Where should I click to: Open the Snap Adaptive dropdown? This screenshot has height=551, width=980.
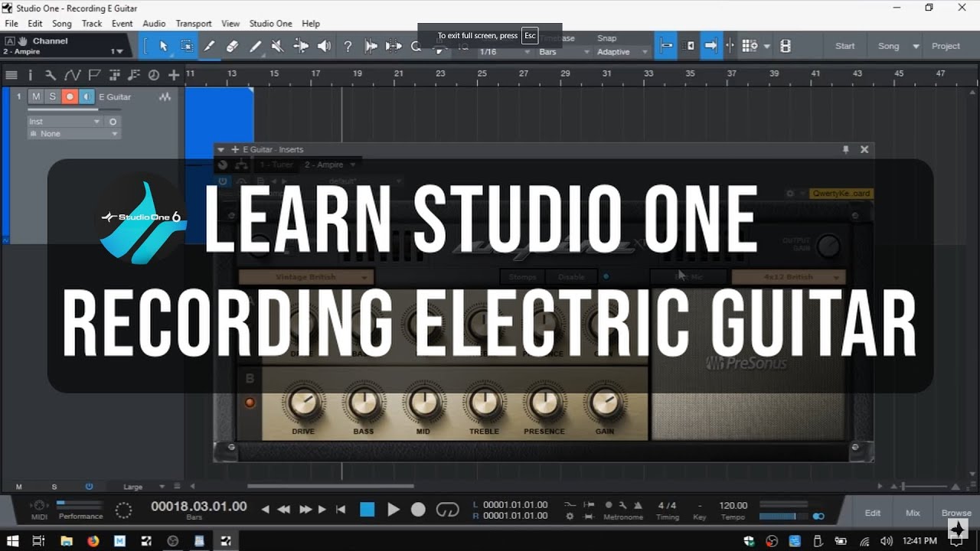(622, 52)
